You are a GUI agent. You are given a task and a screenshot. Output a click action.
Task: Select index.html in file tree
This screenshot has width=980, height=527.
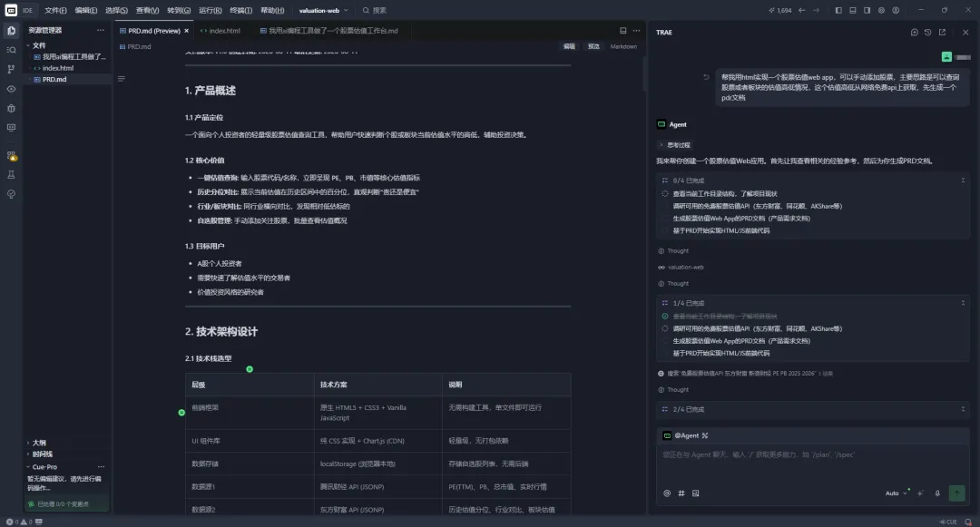pos(58,68)
